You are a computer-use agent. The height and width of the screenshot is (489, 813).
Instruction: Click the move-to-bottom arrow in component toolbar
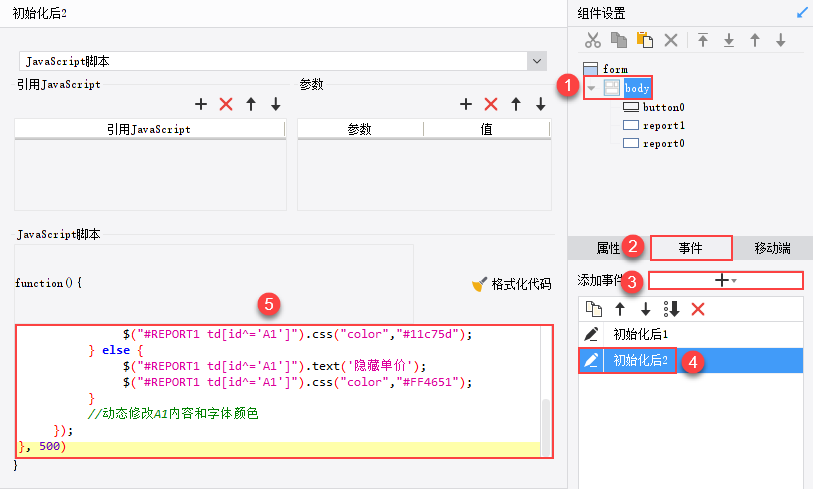click(x=728, y=40)
